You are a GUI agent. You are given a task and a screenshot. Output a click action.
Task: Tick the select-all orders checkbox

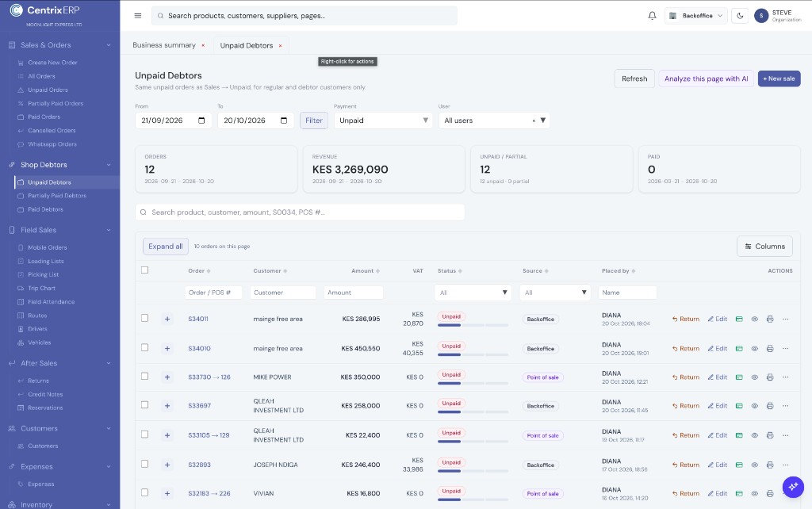click(145, 270)
